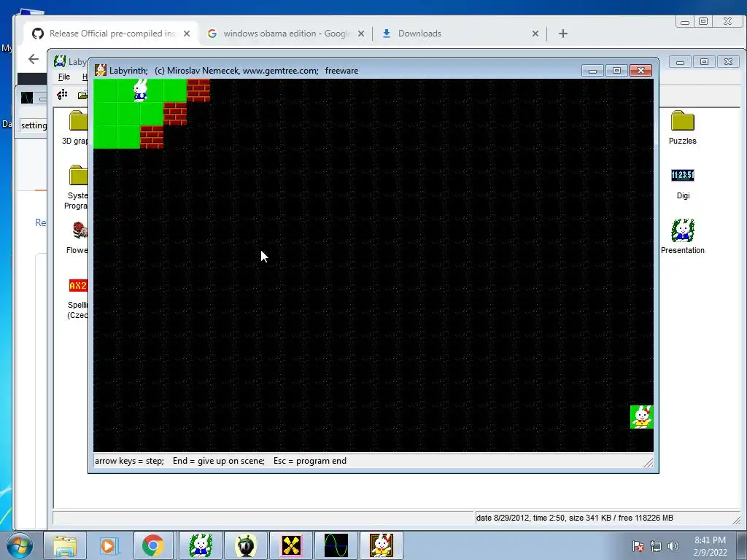Open the Spelling (Czech) AX2 icon

pos(77,298)
